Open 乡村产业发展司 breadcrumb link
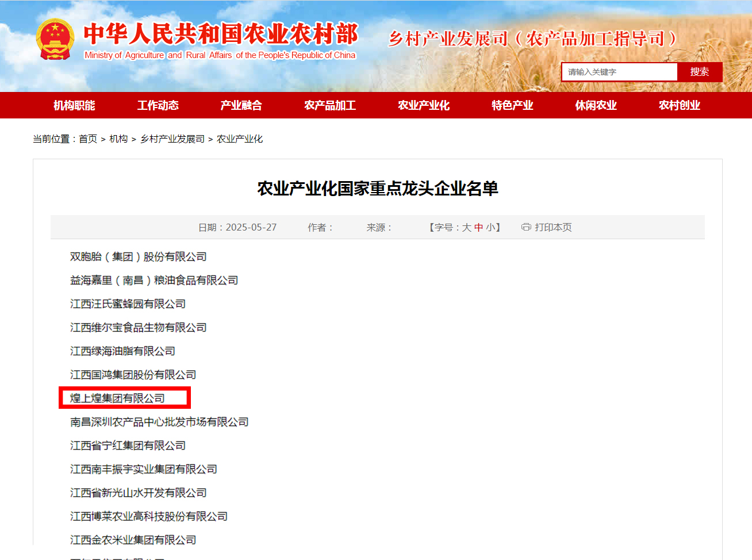 tap(172, 139)
